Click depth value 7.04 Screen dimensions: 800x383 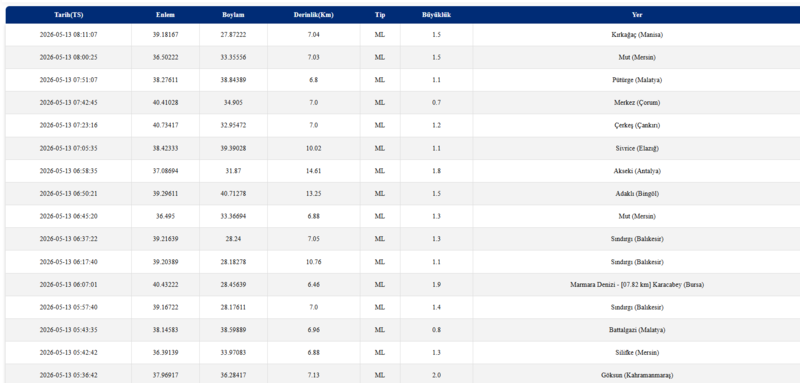click(x=313, y=35)
